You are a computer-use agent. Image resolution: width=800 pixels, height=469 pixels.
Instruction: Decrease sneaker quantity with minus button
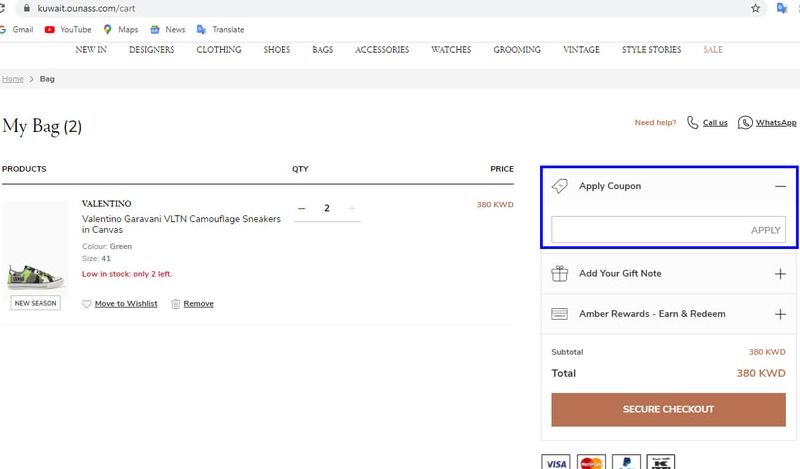[x=302, y=208]
